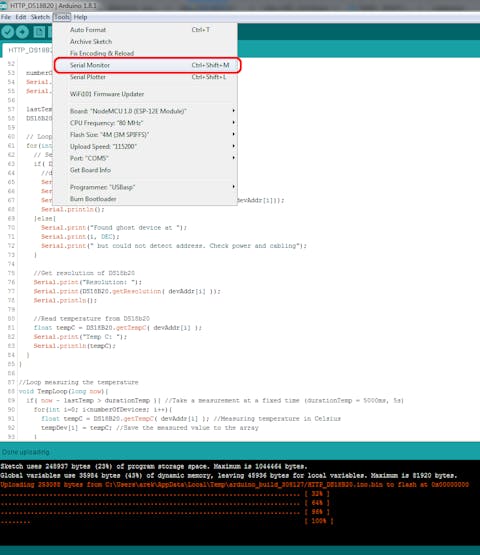Click tempDev[i] = tempC assignment
Screen dimensions: 480x555
pyautogui.click(x=76, y=428)
